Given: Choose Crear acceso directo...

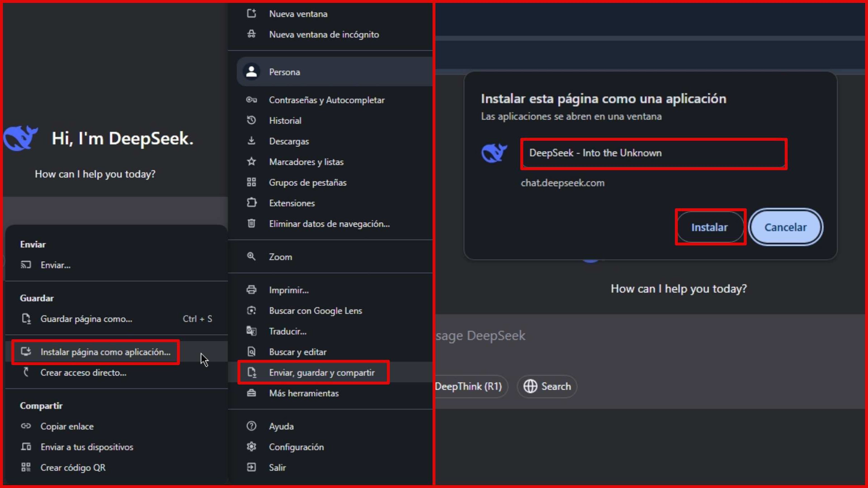Looking at the screenshot, I should click(x=116, y=372).
